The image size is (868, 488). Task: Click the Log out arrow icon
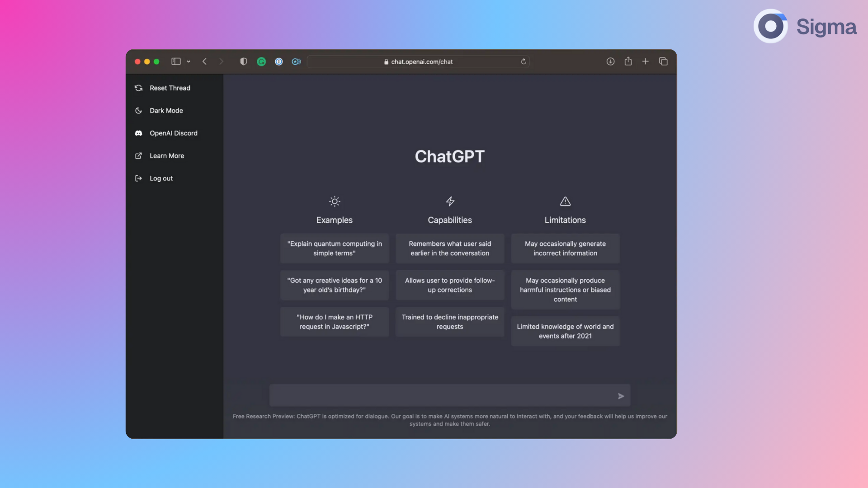[138, 178]
